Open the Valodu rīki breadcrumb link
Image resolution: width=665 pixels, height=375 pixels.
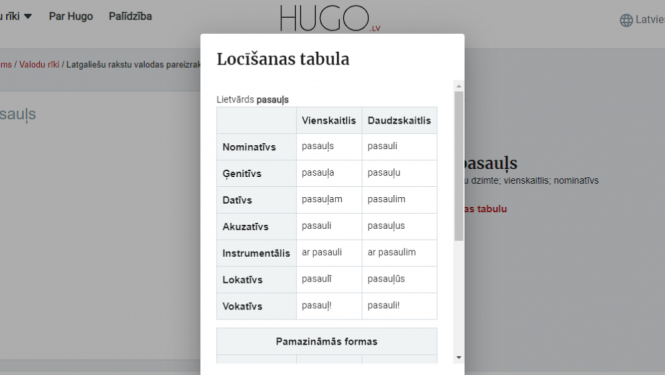pos(39,64)
